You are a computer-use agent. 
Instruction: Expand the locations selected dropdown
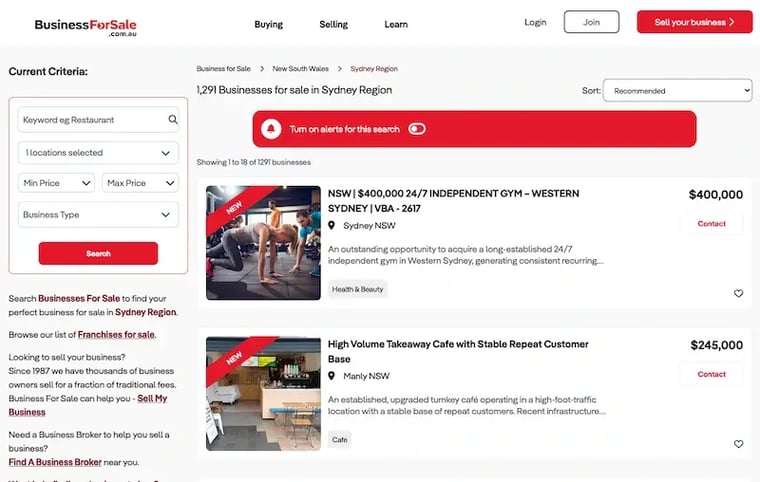[x=98, y=153]
